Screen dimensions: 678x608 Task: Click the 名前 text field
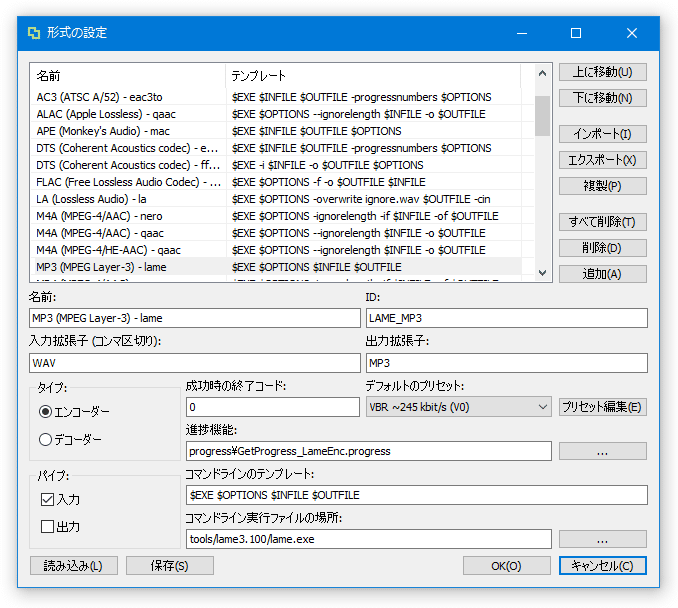(195, 318)
